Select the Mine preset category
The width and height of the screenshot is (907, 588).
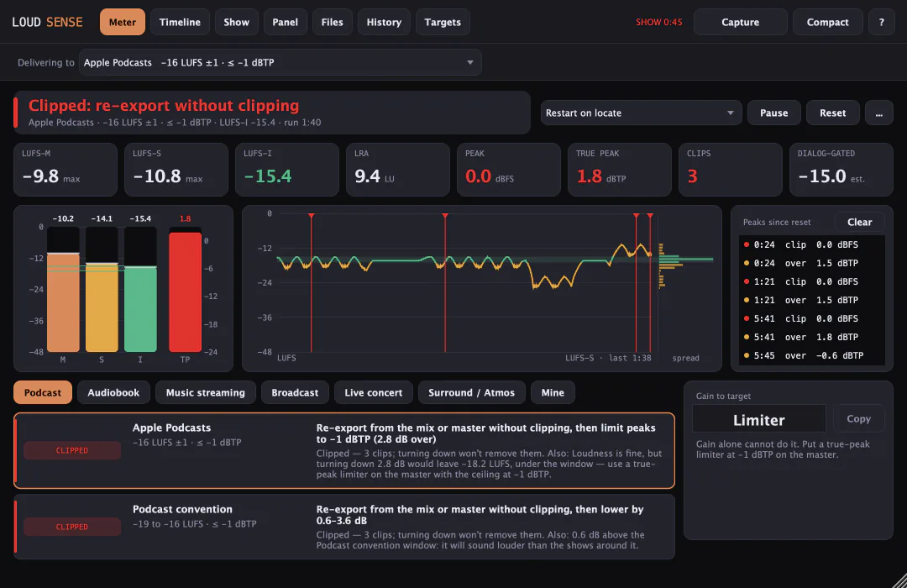(553, 392)
